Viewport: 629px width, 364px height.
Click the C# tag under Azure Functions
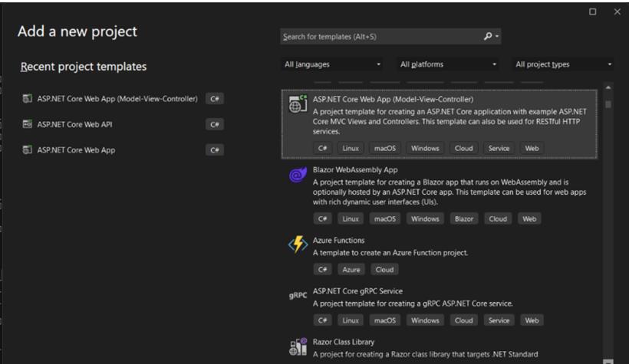coord(322,270)
